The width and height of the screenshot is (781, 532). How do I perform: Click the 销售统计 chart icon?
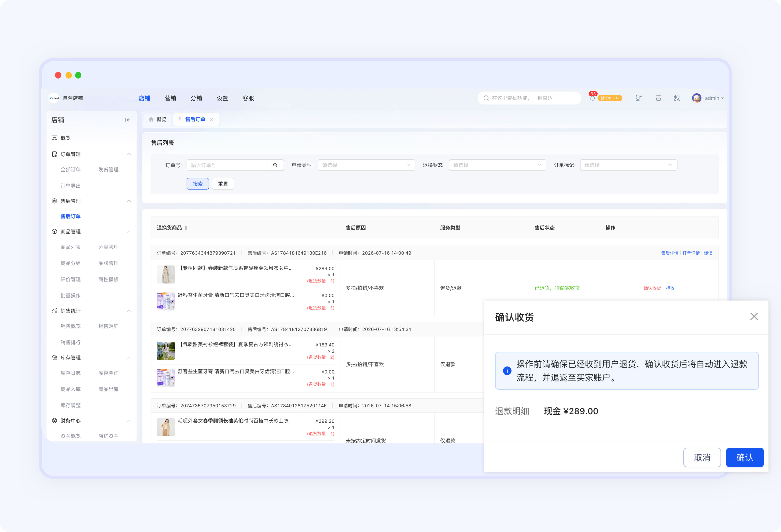(x=54, y=311)
